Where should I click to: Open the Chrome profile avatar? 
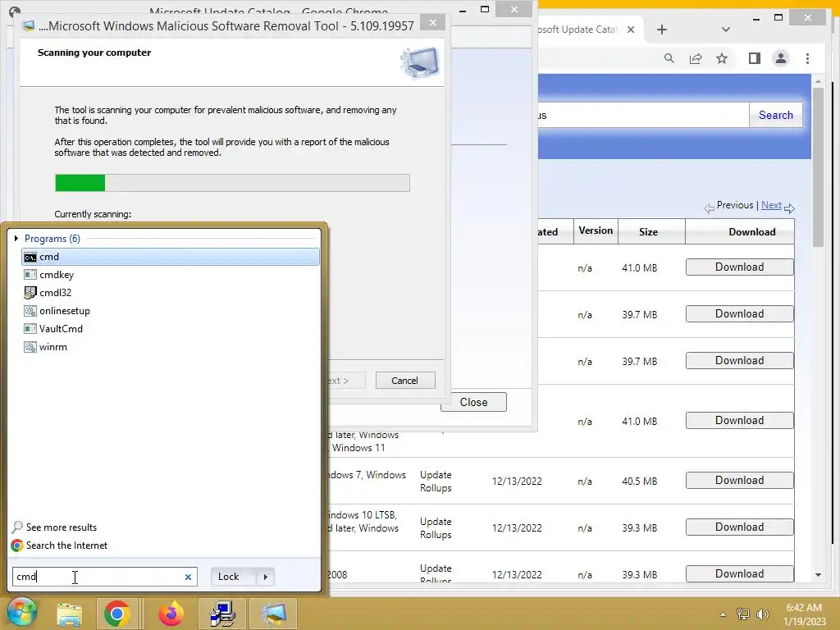click(781, 58)
